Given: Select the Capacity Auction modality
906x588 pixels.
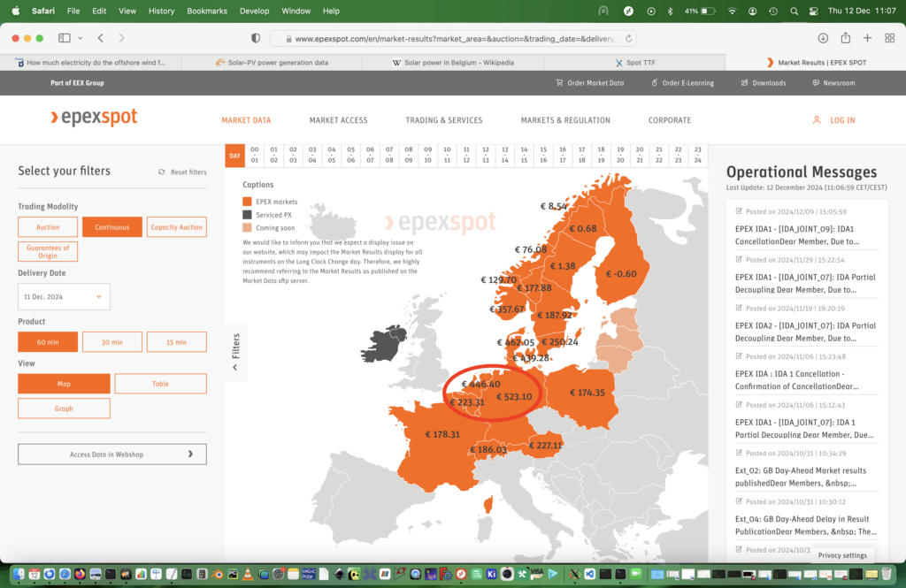Looking at the screenshot, I should point(176,227).
